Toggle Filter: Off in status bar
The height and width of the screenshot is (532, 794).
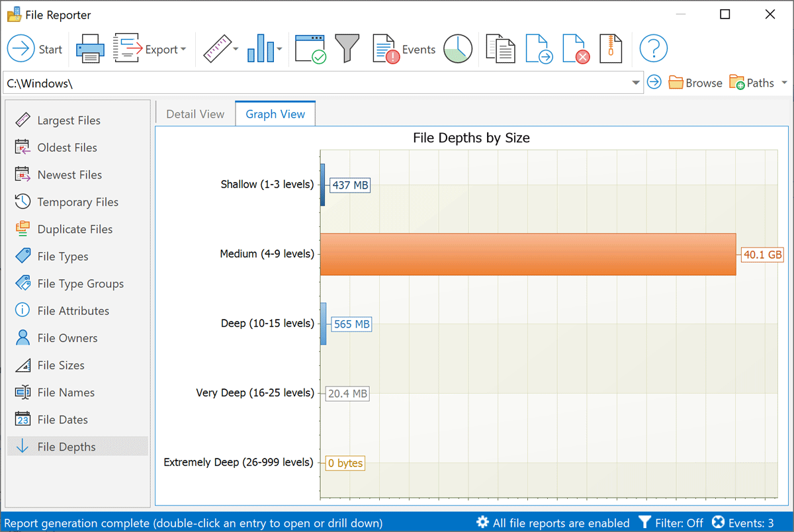[x=671, y=523]
